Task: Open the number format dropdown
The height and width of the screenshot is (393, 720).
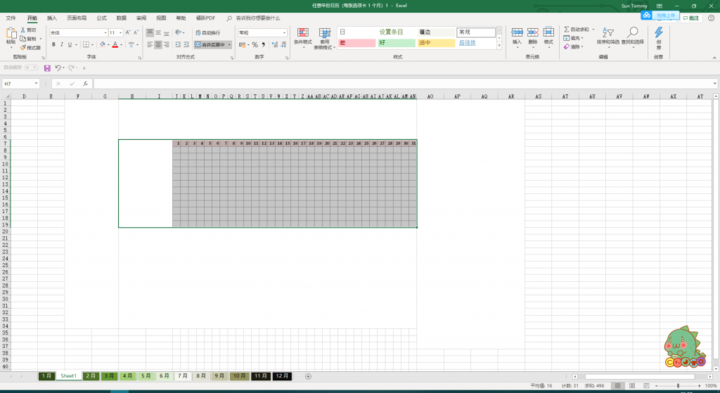Action: [284, 33]
